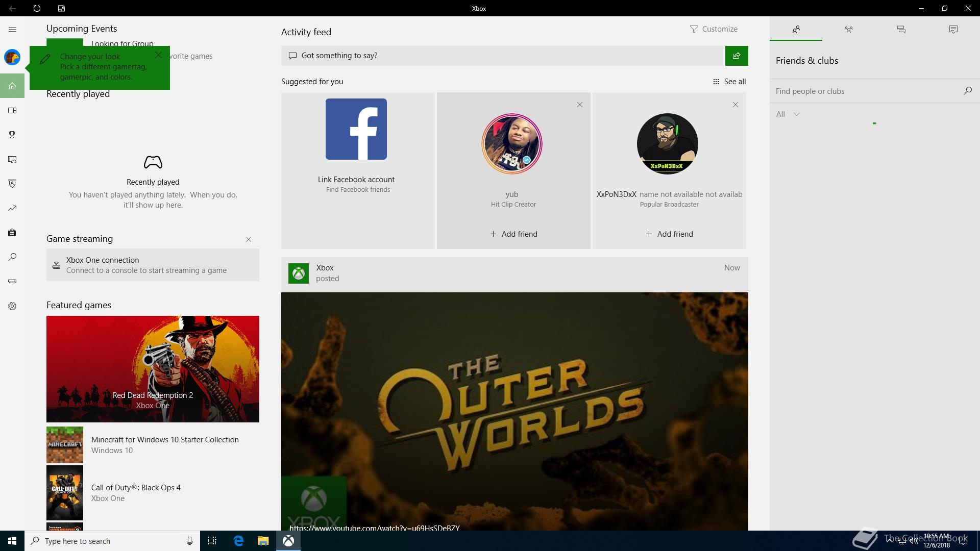Open Red Dead Redemption 2 featured banner
Viewport: 980px width, 551px height.
(153, 369)
